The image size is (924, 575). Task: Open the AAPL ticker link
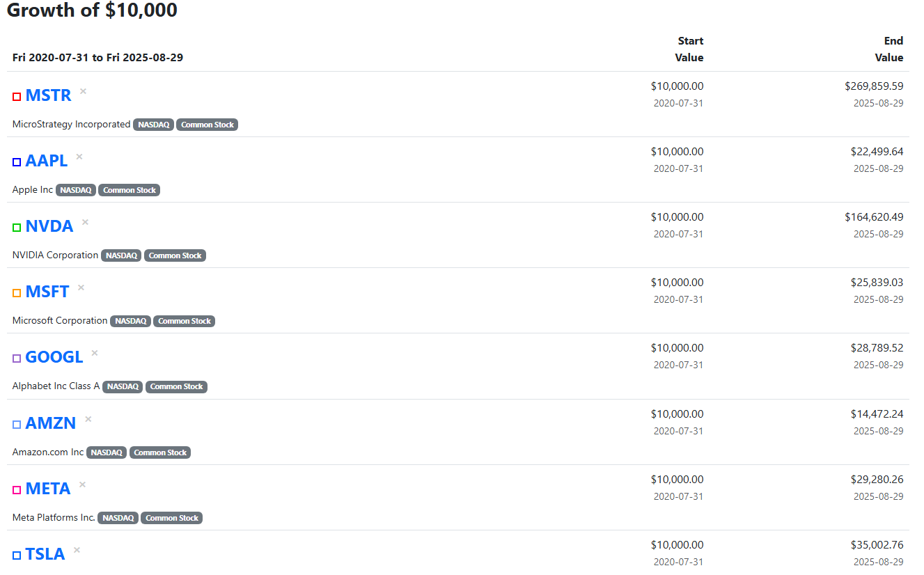pos(47,161)
